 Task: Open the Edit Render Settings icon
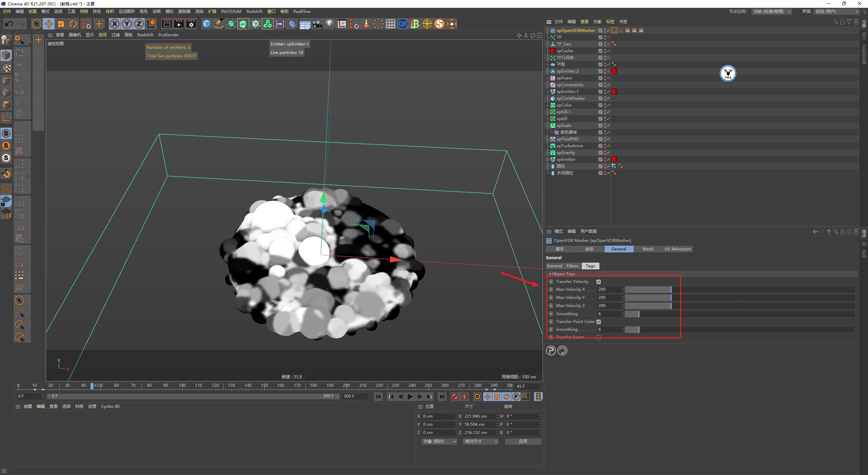[191, 24]
